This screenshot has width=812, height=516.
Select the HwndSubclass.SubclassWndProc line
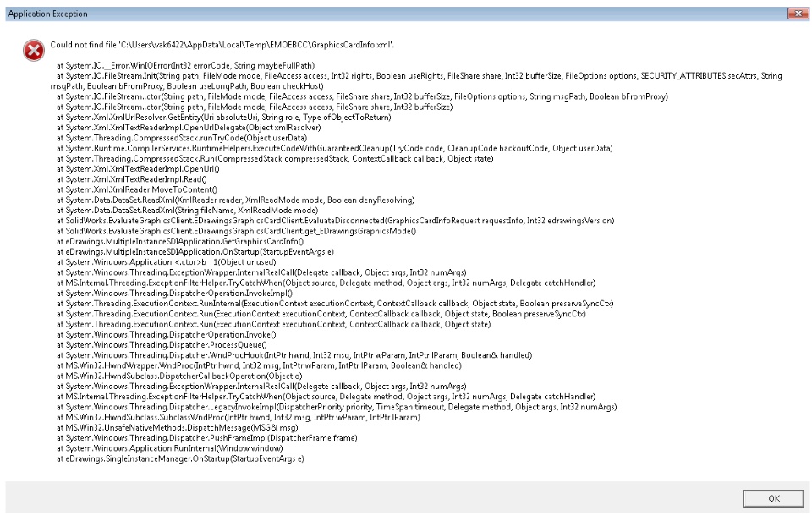pos(239,418)
